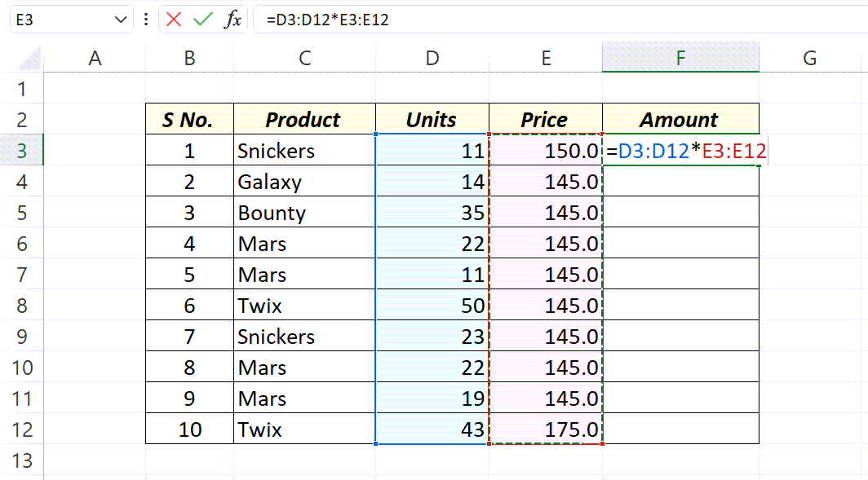868x480 pixels.
Task: Open the vertical ellipsis menu beside the Name Box
Action: coord(145,19)
